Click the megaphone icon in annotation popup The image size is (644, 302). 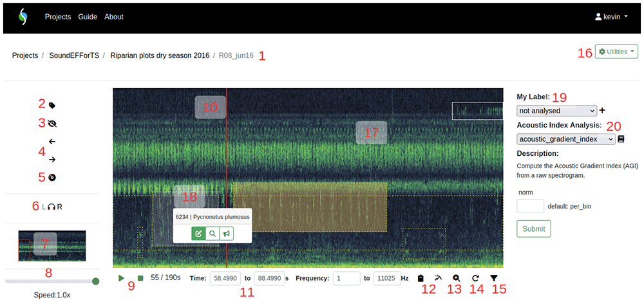pos(226,233)
